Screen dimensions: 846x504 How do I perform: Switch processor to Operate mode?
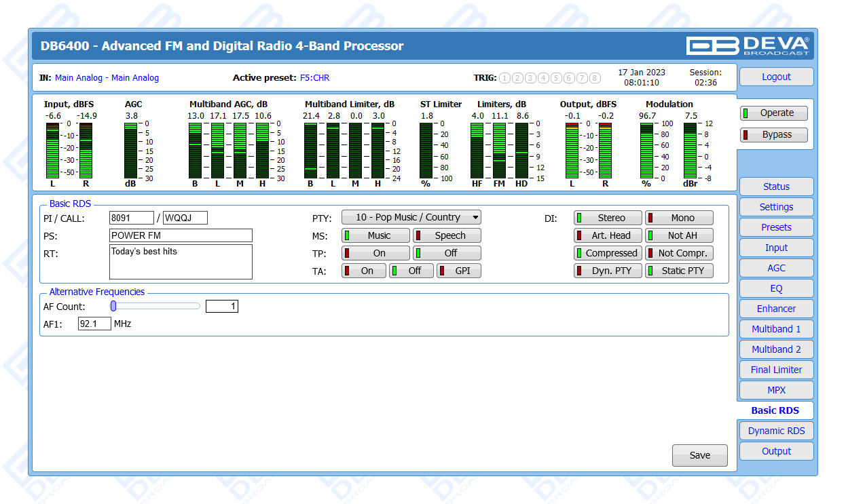point(774,113)
